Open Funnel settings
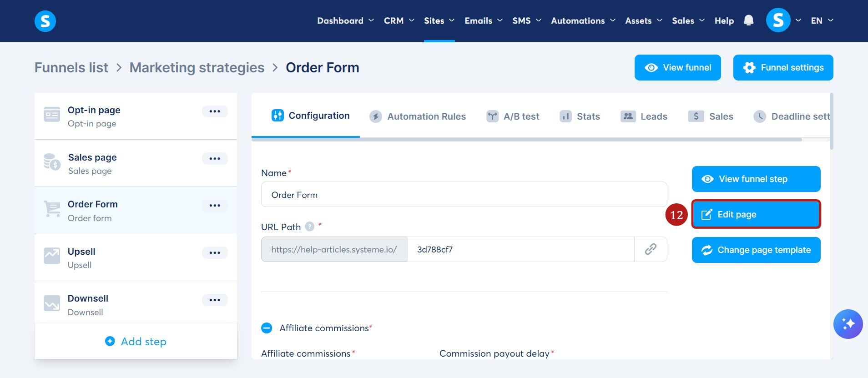The image size is (868, 378). point(783,67)
